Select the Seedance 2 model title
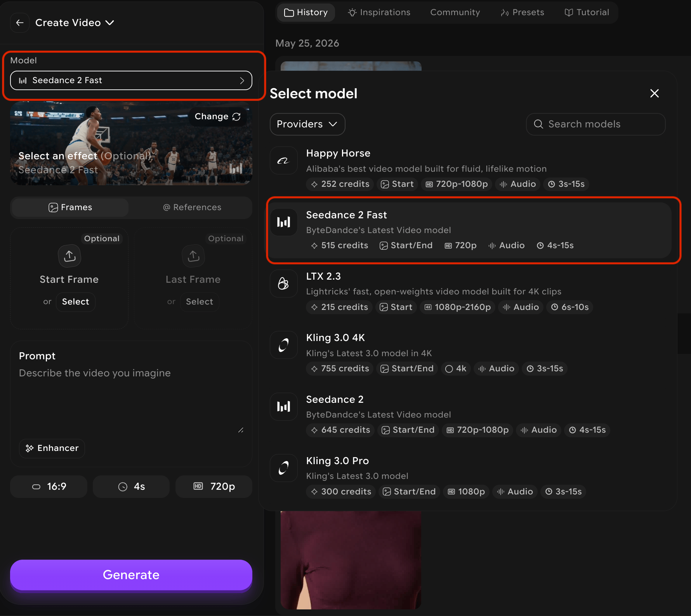 (x=335, y=400)
